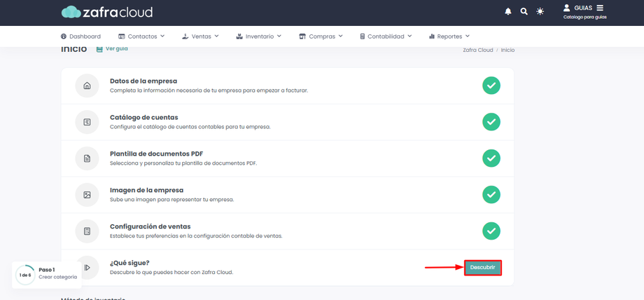
Task: Expand the Inventario dropdown menu
Action: tap(259, 36)
